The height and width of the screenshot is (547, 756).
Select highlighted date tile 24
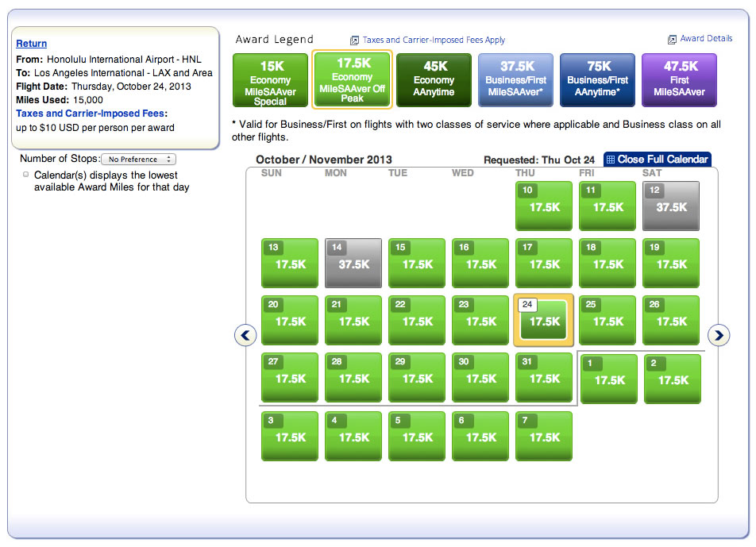tap(544, 321)
